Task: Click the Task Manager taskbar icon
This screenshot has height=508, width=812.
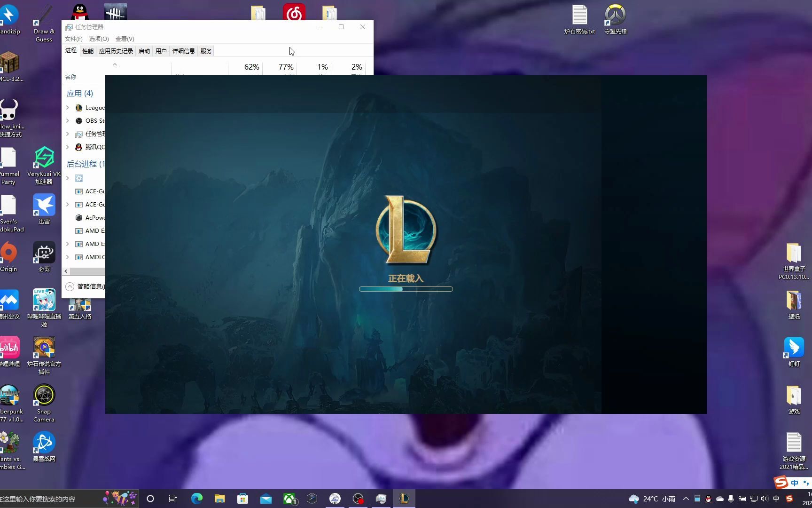Action: coord(381,499)
